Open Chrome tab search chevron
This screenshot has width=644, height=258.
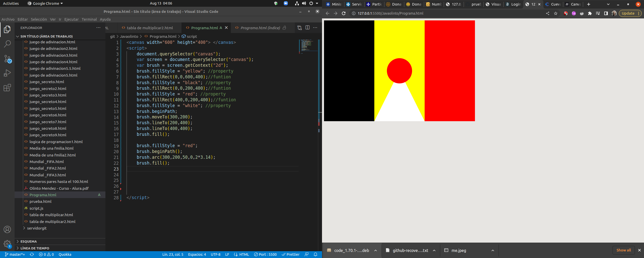(x=608, y=4)
